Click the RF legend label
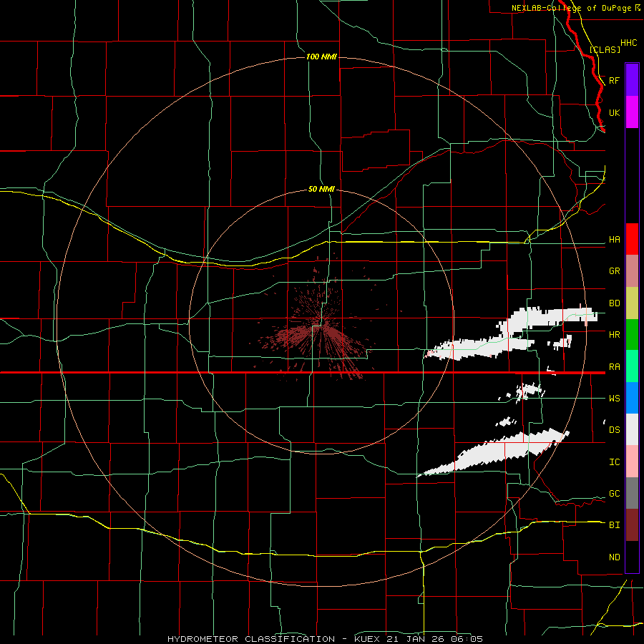 point(615,80)
